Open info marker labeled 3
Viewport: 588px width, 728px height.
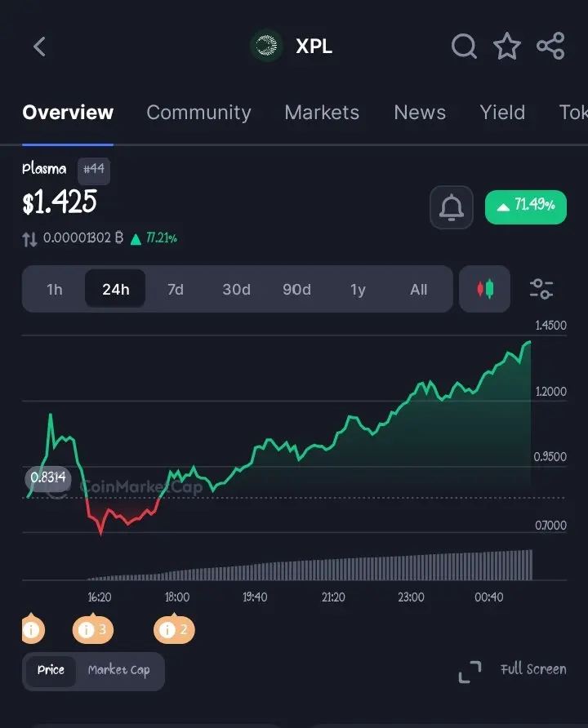pyautogui.click(x=93, y=628)
